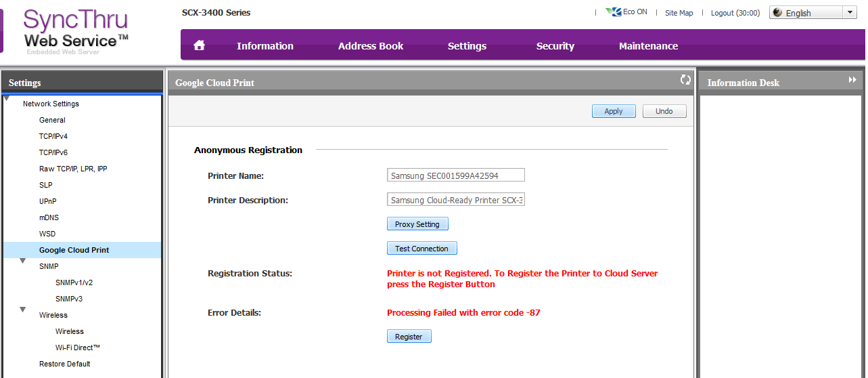Toggle Eco ON leaf icon
Viewport: 868px width, 378px height.
[613, 12]
